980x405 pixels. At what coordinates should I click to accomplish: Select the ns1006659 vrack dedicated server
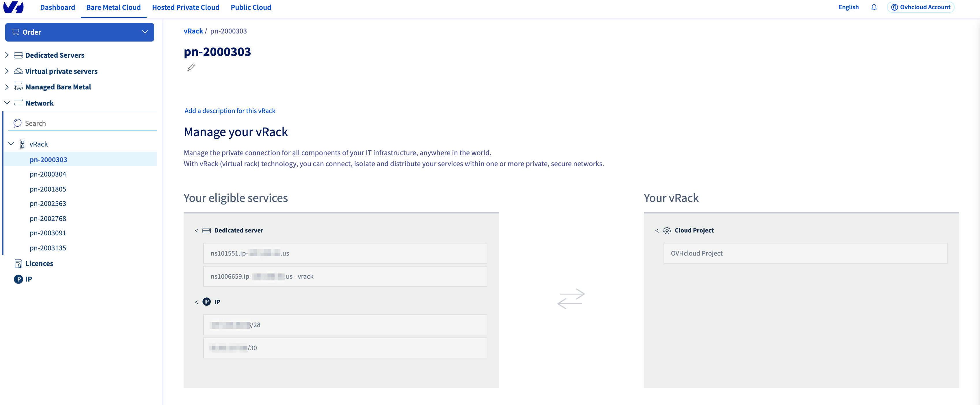click(x=345, y=276)
